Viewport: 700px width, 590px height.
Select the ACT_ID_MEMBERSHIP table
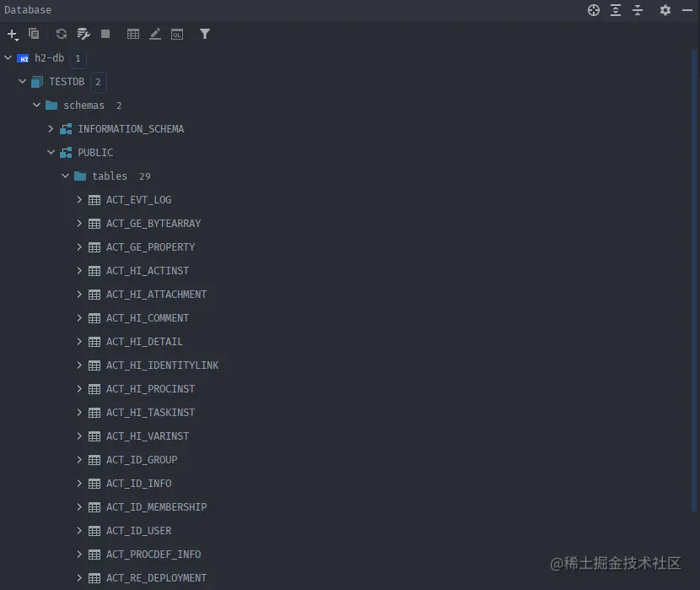point(157,507)
